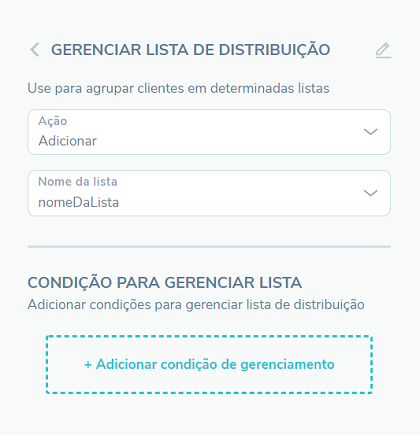Open the Ação combo box showing Adicionar

pos(209,132)
